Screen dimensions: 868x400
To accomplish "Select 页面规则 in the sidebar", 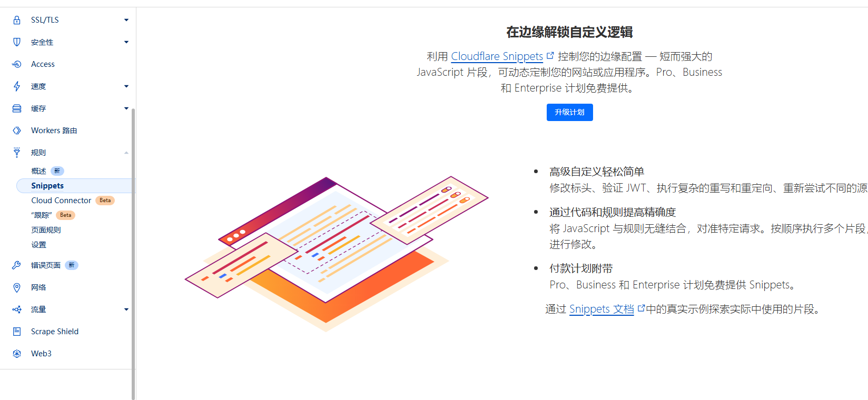I will coord(46,230).
